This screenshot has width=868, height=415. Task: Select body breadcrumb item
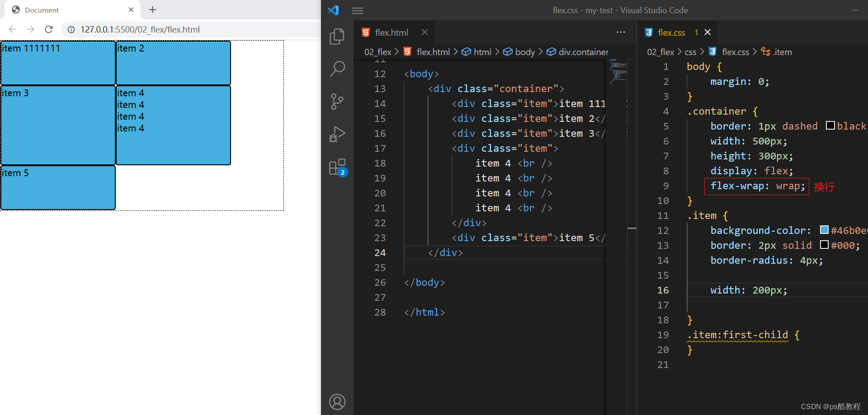click(x=519, y=52)
